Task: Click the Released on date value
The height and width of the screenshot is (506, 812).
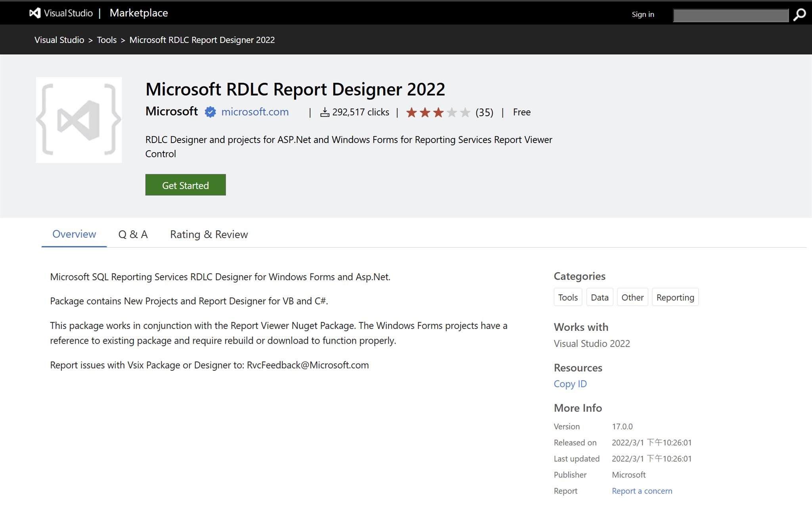Action: (x=651, y=443)
